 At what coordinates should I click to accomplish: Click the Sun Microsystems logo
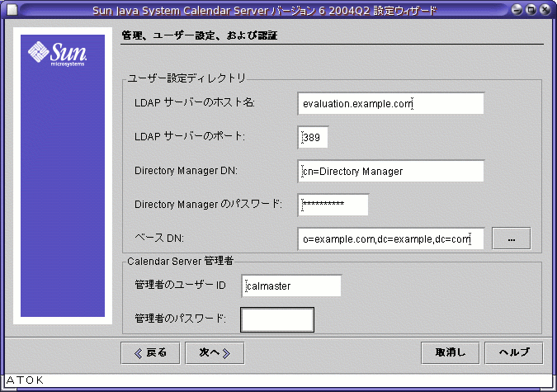pos(57,54)
